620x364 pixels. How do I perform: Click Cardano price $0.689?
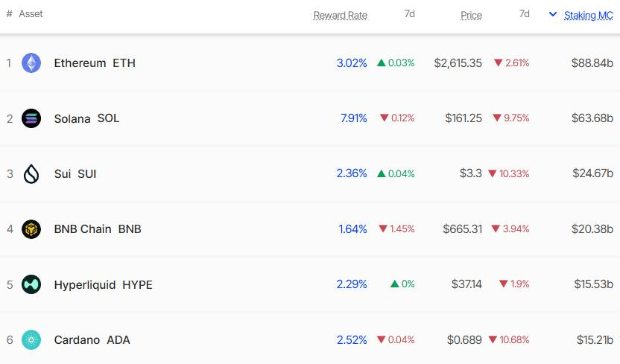[x=464, y=339]
